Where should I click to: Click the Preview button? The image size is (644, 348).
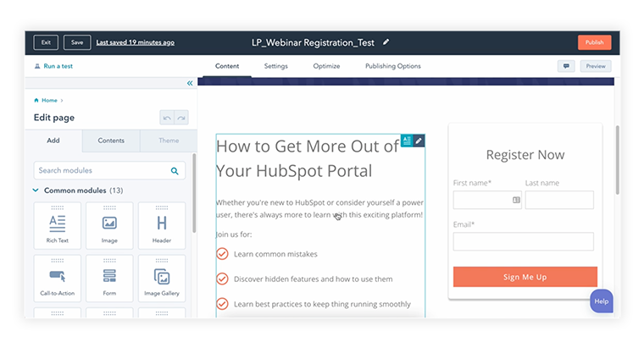tap(596, 66)
